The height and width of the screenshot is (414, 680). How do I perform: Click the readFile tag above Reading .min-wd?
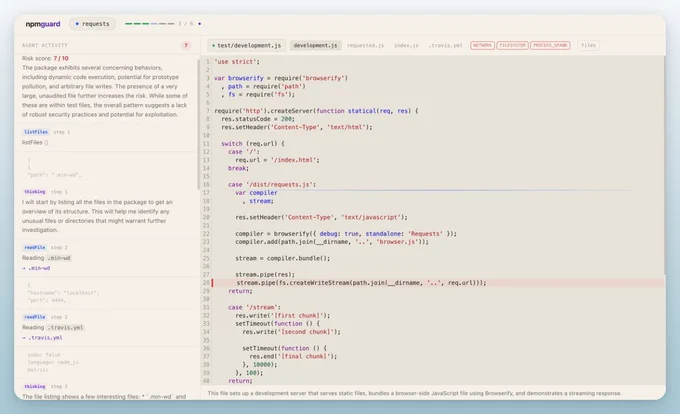35,248
